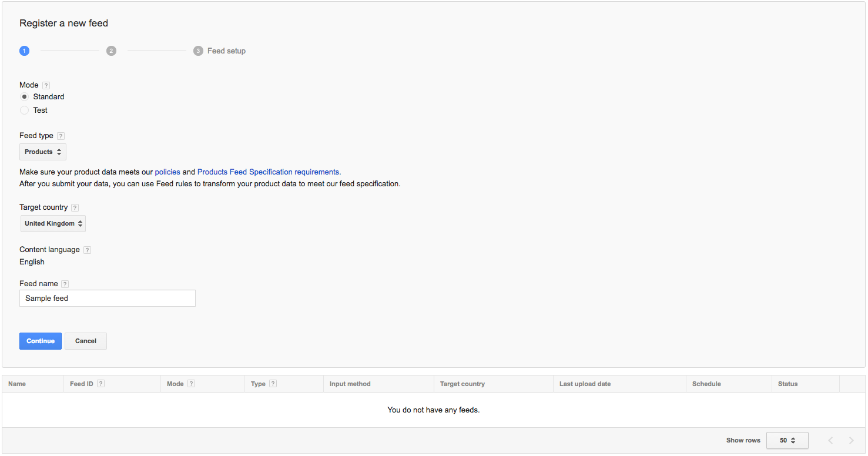Click Content language help icon
This screenshot has width=868, height=456.
point(87,250)
